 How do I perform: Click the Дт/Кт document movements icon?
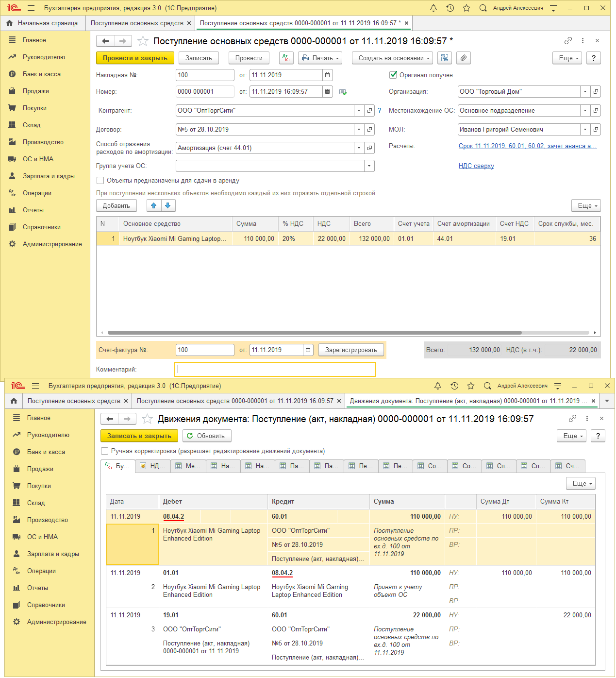[x=286, y=58]
